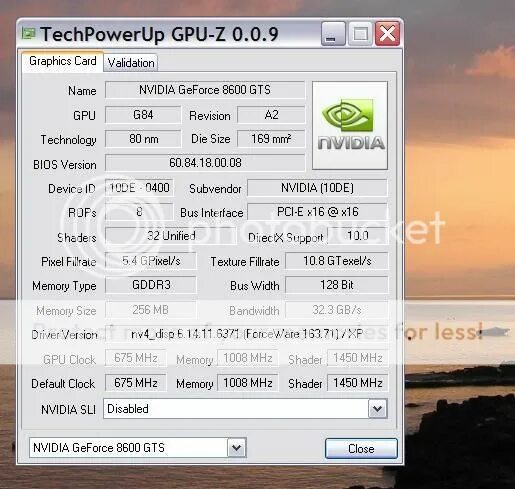Image resolution: width=515 pixels, height=489 pixels.
Task: Click the GPU Clock row Memory 1008 MHz field
Action: point(248,358)
